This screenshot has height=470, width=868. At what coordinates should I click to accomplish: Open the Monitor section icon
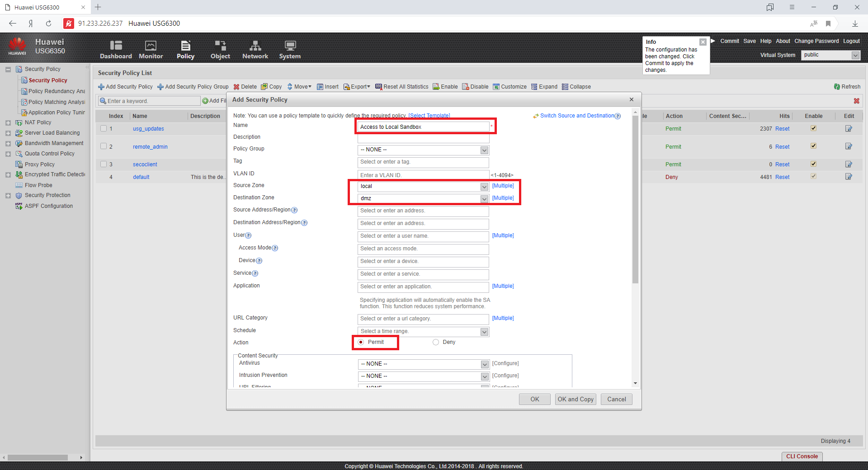pos(151,45)
